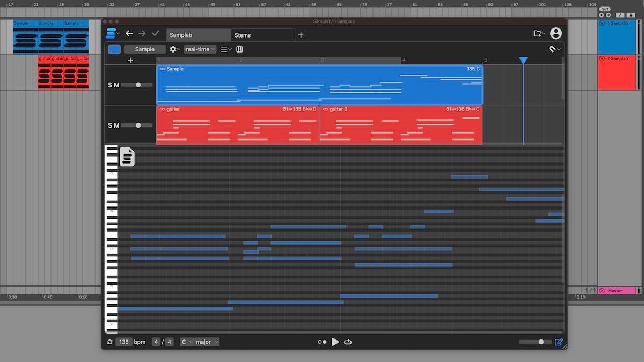Click the link icon on Sample clip
Screen dimensions: 644x362
[162, 69]
